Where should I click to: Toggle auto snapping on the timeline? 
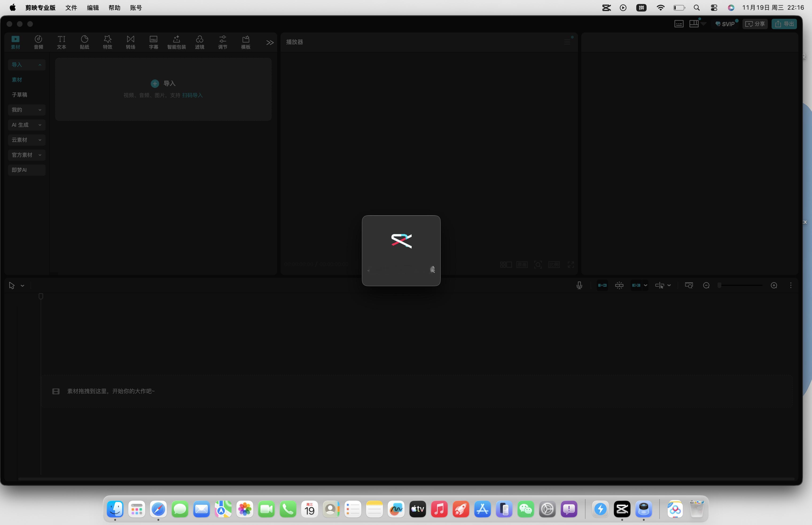pyautogui.click(x=619, y=285)
